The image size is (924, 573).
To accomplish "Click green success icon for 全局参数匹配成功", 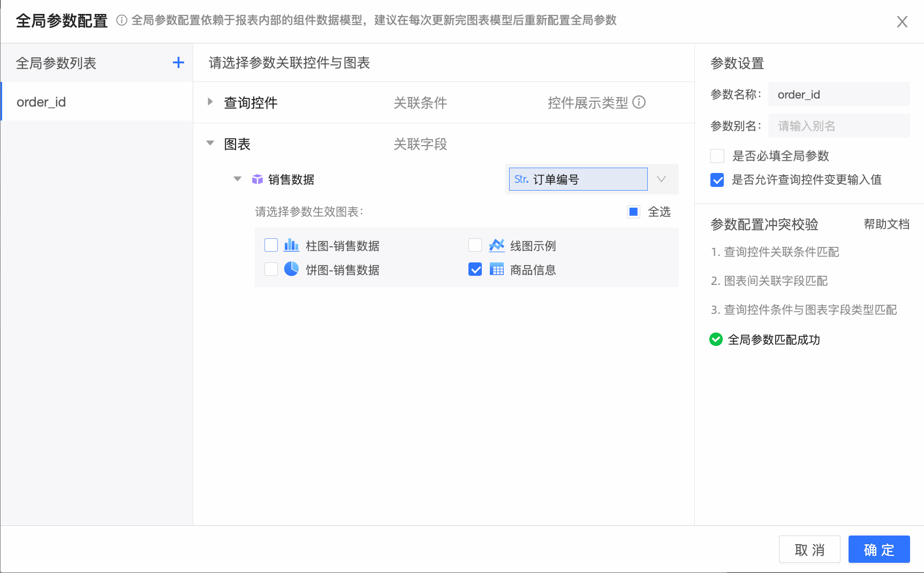I will point(716,339).
